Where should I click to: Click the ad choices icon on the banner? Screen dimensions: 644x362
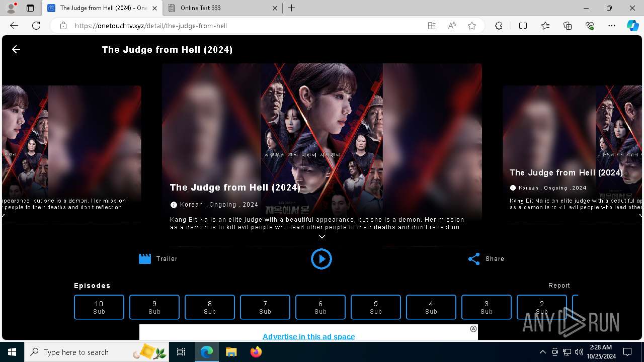(x=473, y=329)
